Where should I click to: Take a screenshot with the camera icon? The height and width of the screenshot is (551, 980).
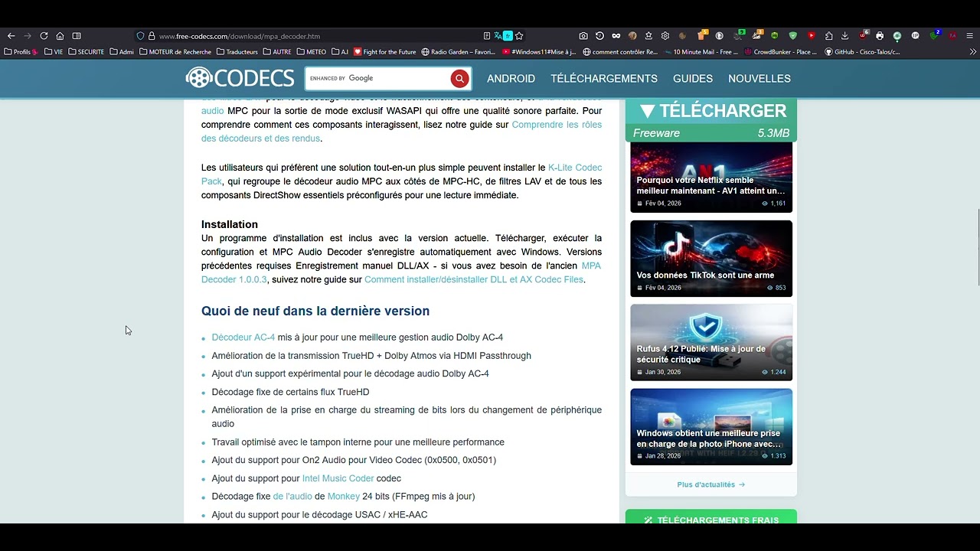583,36
